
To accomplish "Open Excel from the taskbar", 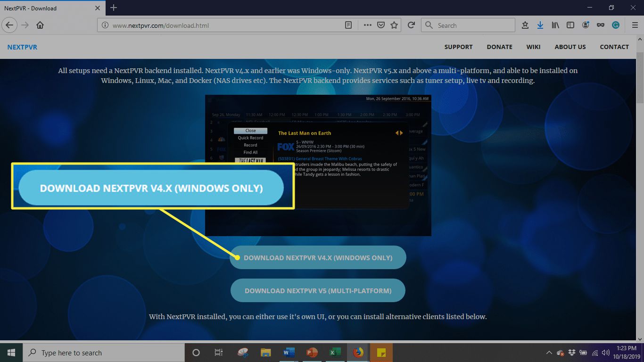I will click(x=335, y=353).
